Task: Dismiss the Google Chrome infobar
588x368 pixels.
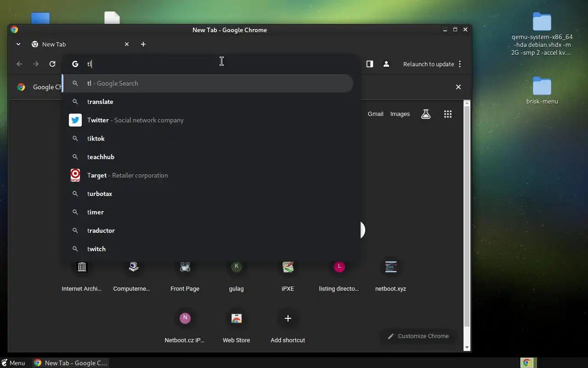Action: [458, 87]
